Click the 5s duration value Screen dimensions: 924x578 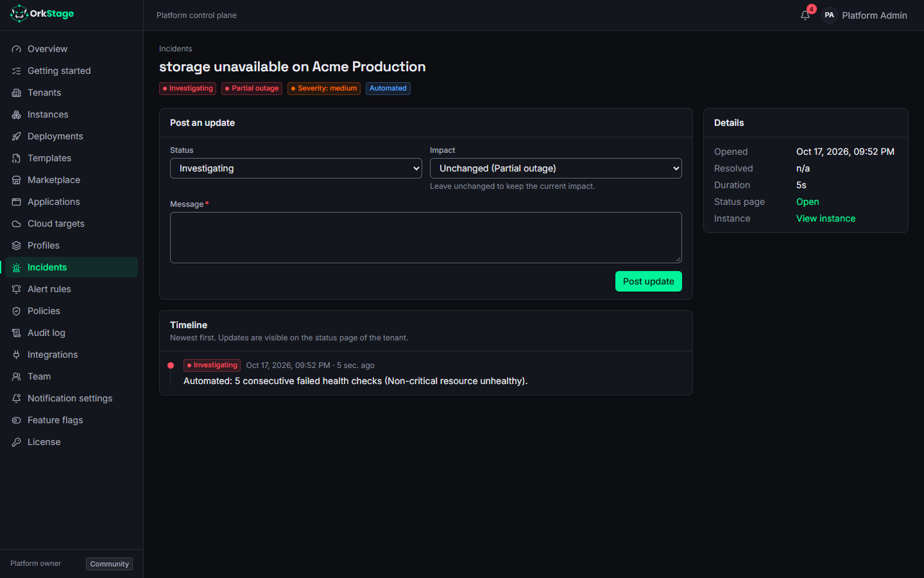(801, 185)
